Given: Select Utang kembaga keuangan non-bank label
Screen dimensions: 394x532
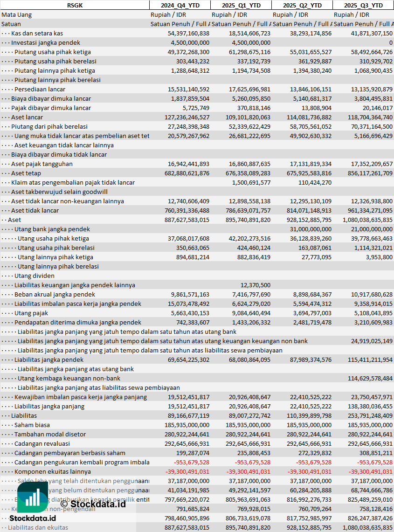Looking at the screenshot, I should tap(69, 379).
